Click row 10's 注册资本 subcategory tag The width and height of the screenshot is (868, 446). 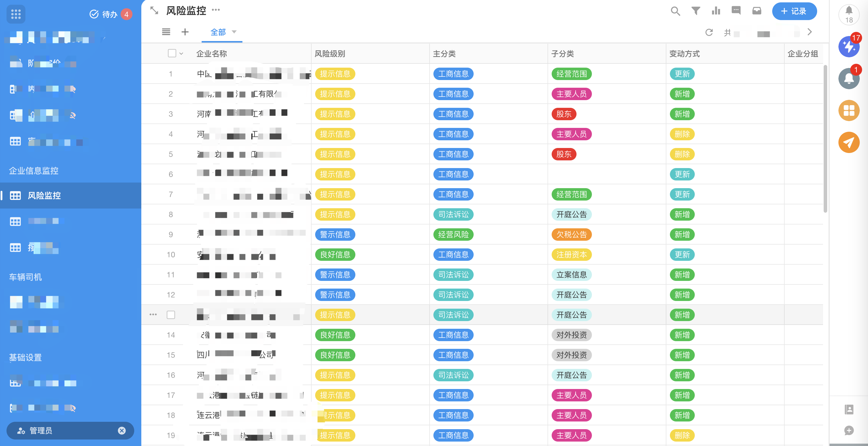(x=571, y=255)
